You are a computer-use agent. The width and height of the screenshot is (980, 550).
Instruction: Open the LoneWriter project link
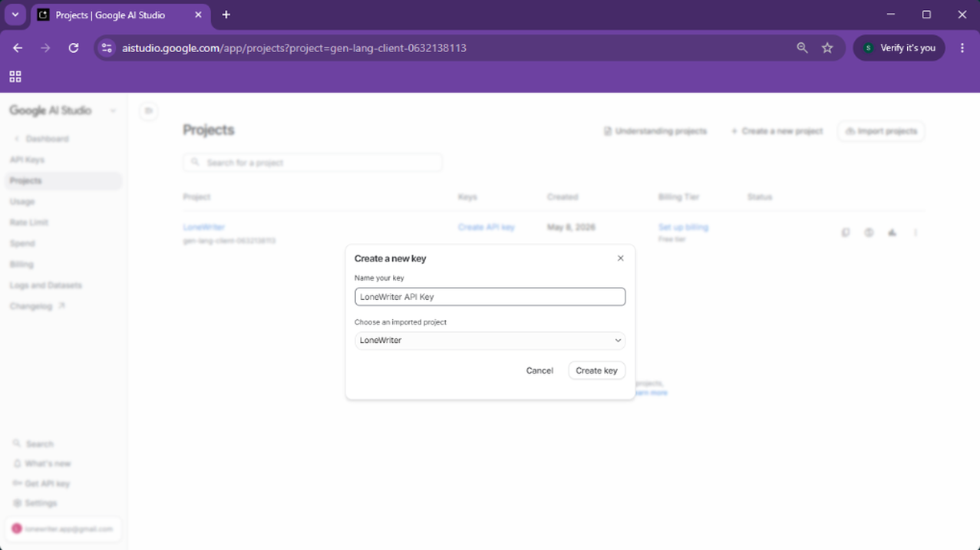(x=203, y=227)
